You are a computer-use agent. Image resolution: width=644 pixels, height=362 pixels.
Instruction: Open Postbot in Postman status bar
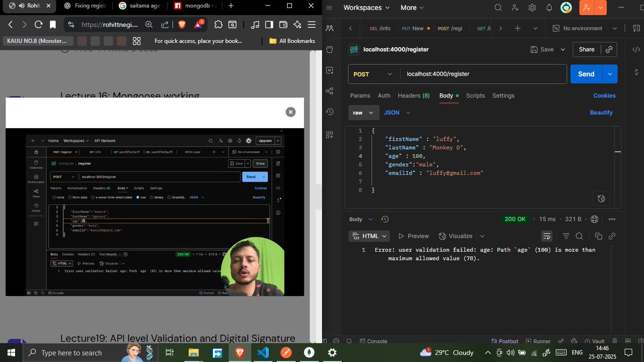point(505,341)
